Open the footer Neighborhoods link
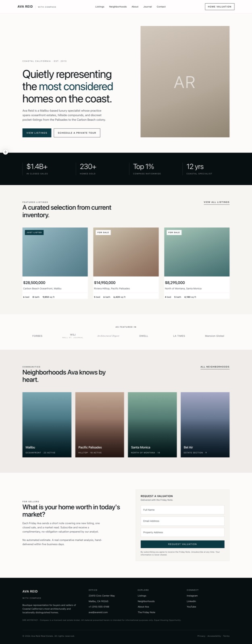Viewport: 252px width, 644px height. (x=146, y=601)
